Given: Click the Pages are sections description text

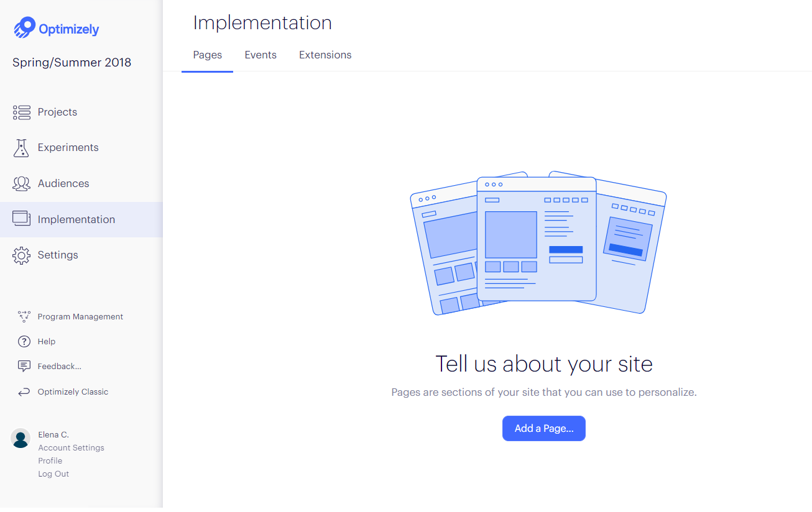Looking at the screenshot, I should coord(544,393).
